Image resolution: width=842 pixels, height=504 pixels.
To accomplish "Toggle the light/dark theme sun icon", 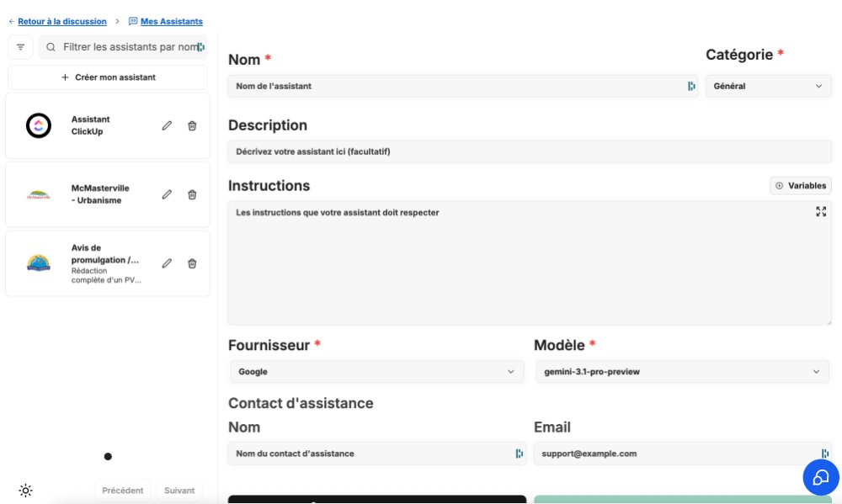I will (25, 491).
